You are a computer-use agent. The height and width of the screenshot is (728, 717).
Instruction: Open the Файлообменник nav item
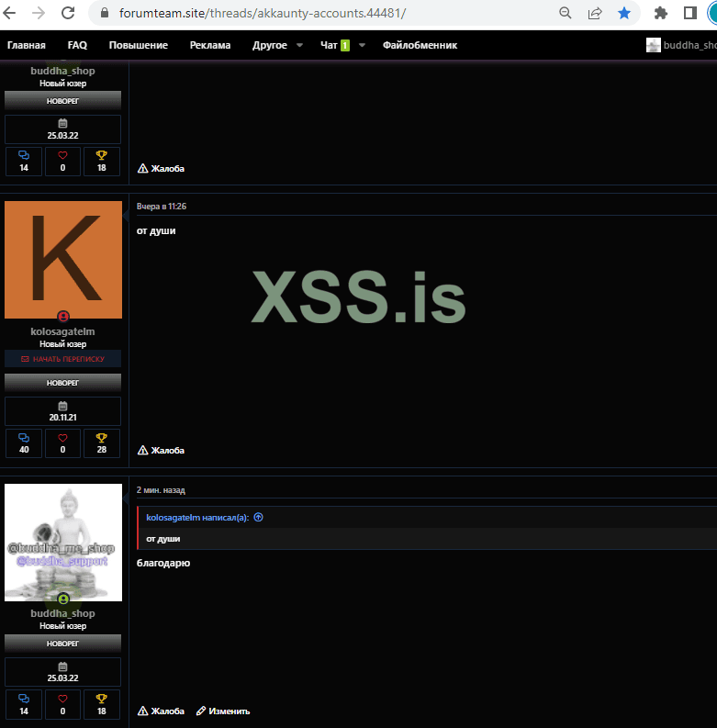pyautogui.click(x=420, y=45)
